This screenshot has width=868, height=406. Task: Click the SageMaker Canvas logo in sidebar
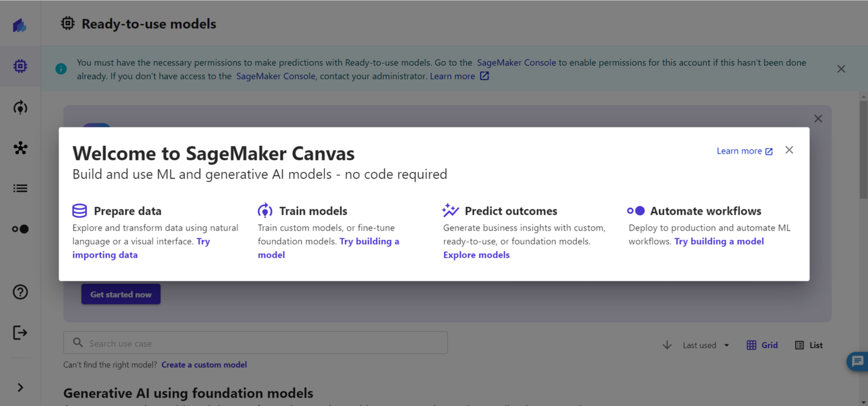[x=20, y=25]
